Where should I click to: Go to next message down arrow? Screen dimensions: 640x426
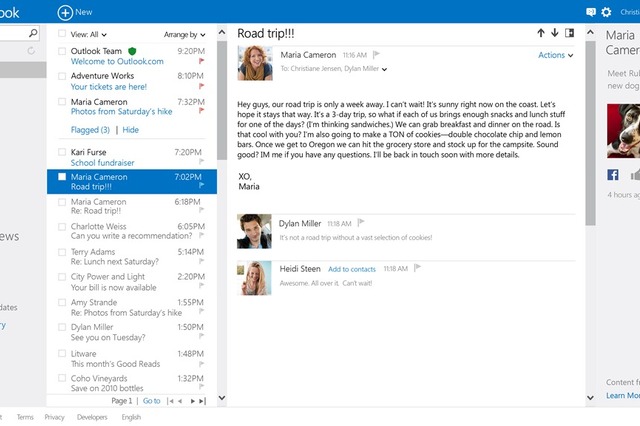555,33
